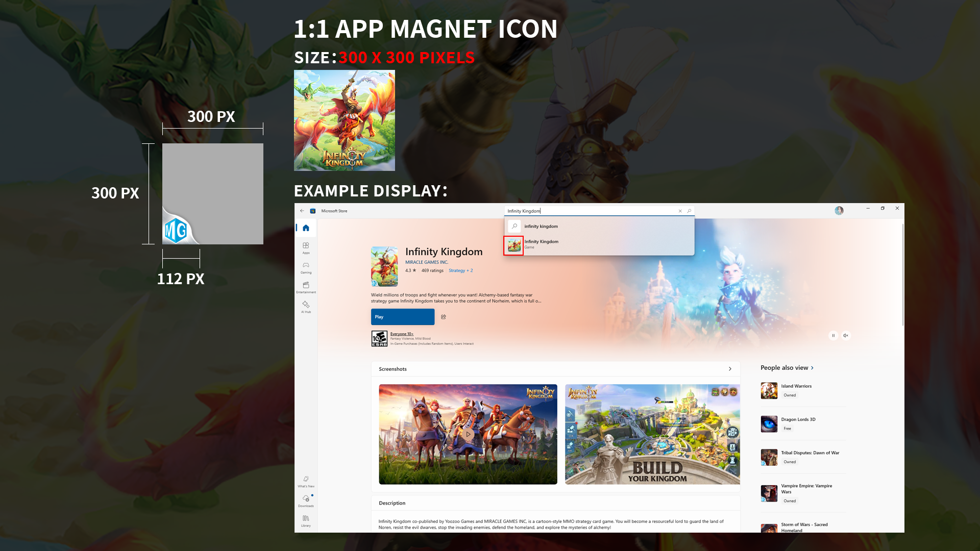980x551 pixels.
Task: Expand Screenshots with the chevron arrow
Action: (730, 369)
